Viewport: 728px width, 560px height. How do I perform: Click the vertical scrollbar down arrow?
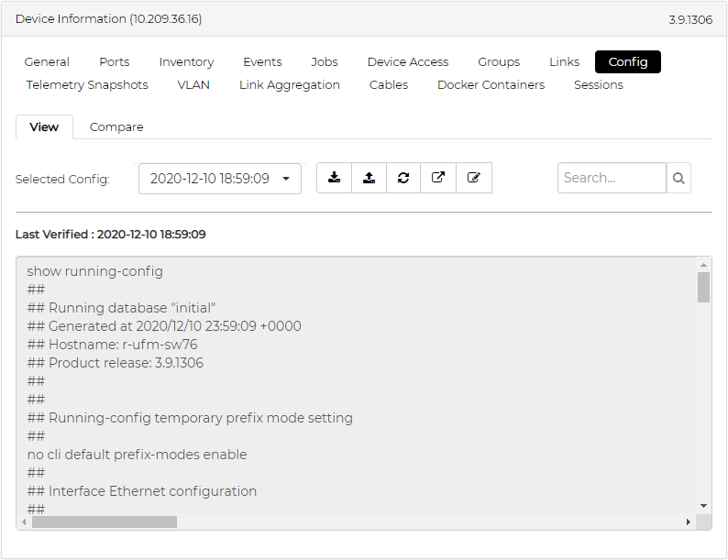point(703,505)
